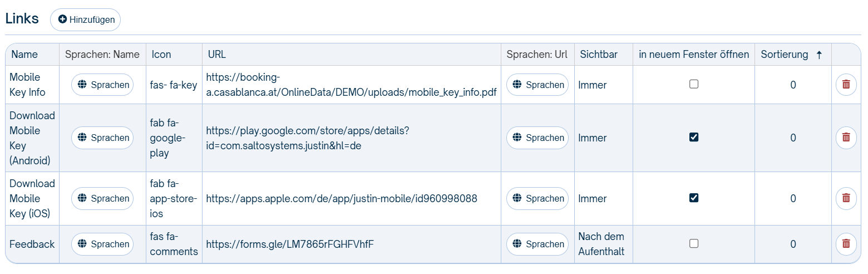Delete the Download Mobile Key (Android) row

click(846, 138)
